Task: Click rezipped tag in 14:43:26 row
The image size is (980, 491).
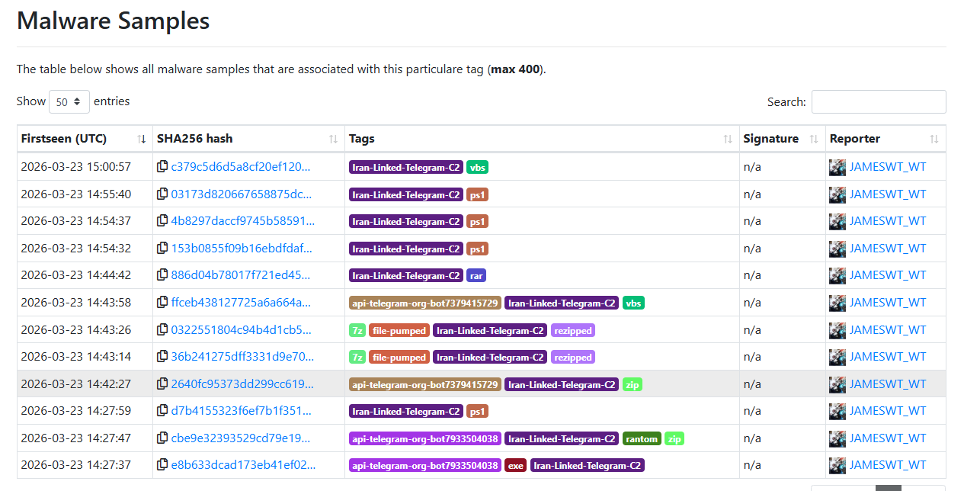Action: click(x=572, y=330)
